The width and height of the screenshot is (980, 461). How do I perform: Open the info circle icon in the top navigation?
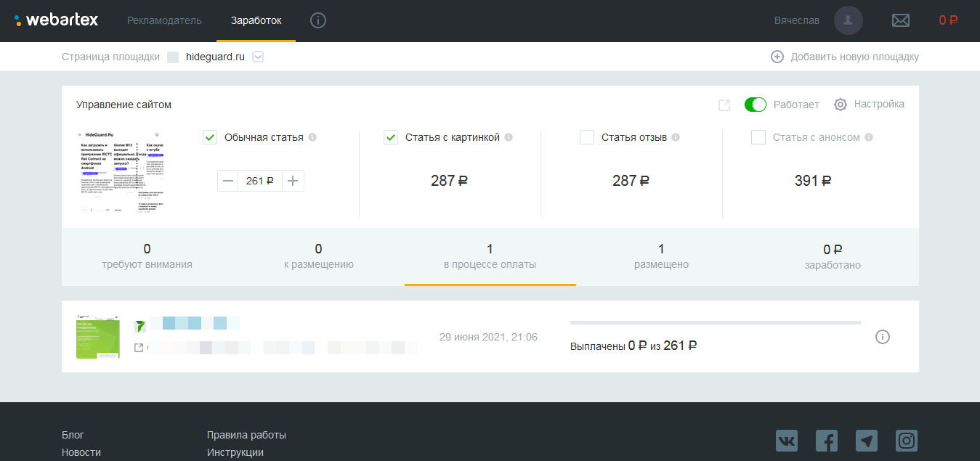point(318,20)
